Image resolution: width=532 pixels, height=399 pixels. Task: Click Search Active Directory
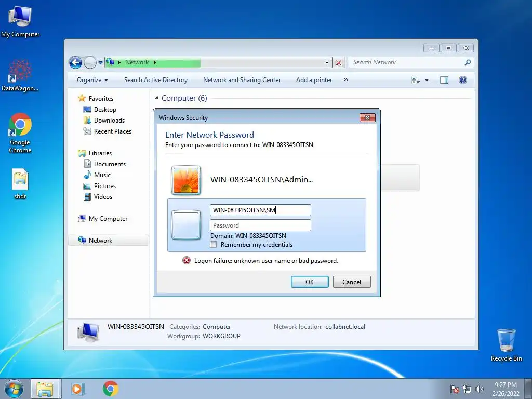156,80
